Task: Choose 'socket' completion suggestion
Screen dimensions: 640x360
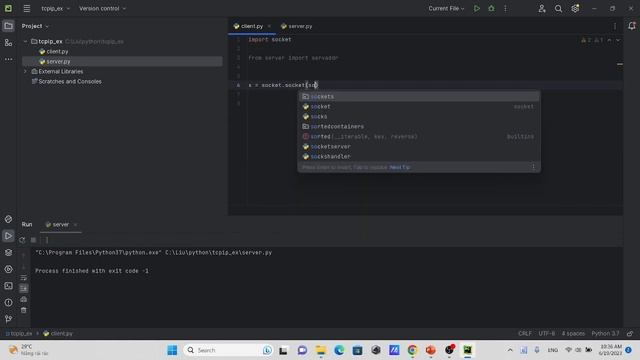Action: [419, 107]
